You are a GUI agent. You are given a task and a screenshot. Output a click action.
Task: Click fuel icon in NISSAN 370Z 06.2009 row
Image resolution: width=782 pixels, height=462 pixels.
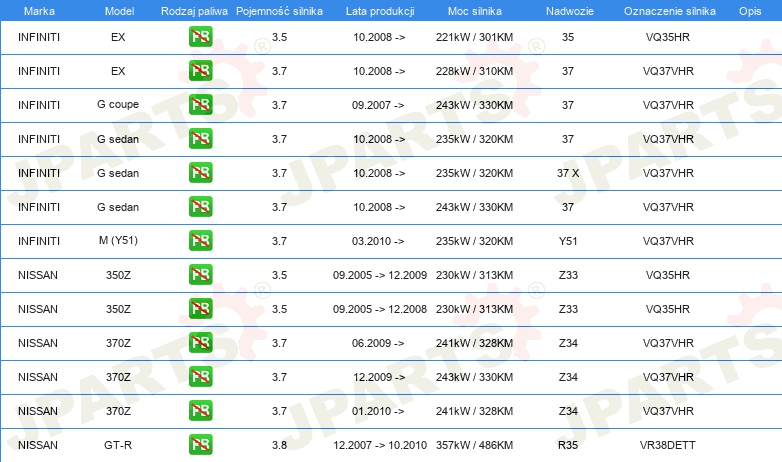click(200, 343)
